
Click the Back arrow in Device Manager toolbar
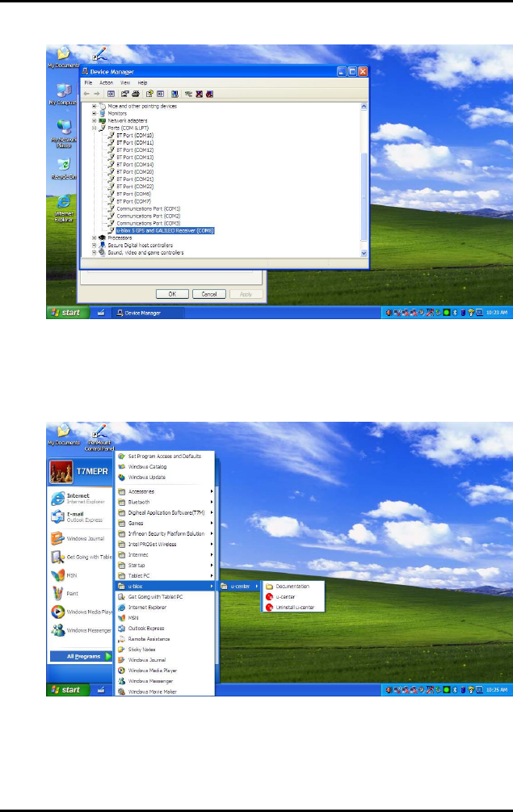tap(86, 94)
